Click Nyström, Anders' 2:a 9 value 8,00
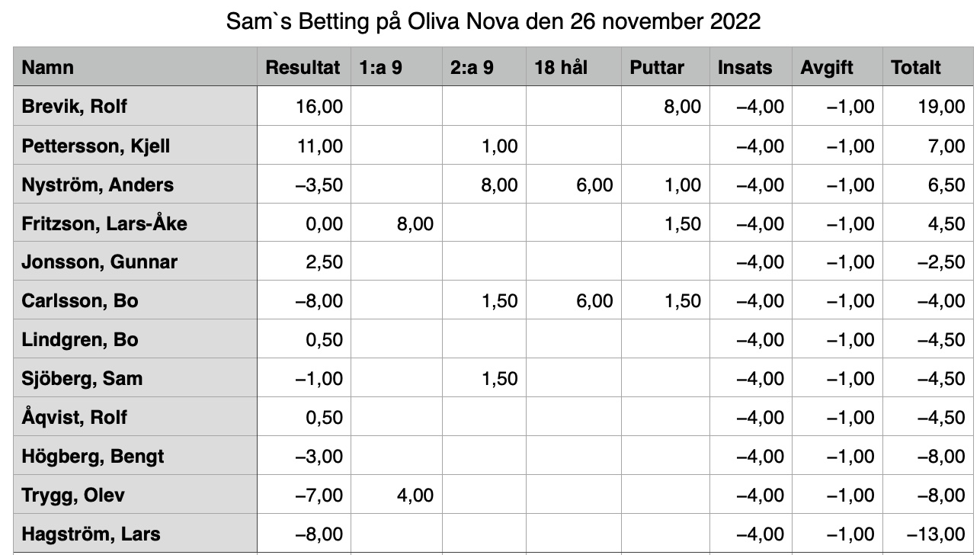This screenshot has width=980, height=555. [x=483, y=184]
